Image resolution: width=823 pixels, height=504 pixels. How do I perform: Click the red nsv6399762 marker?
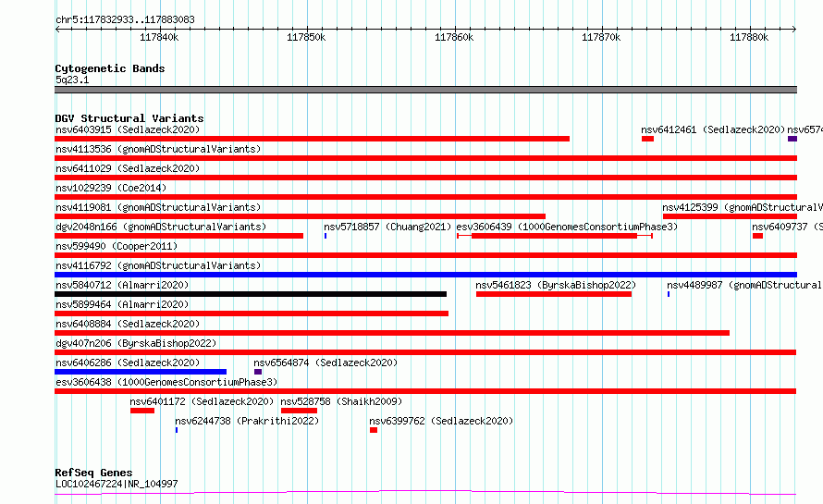[x=374, y=430]
